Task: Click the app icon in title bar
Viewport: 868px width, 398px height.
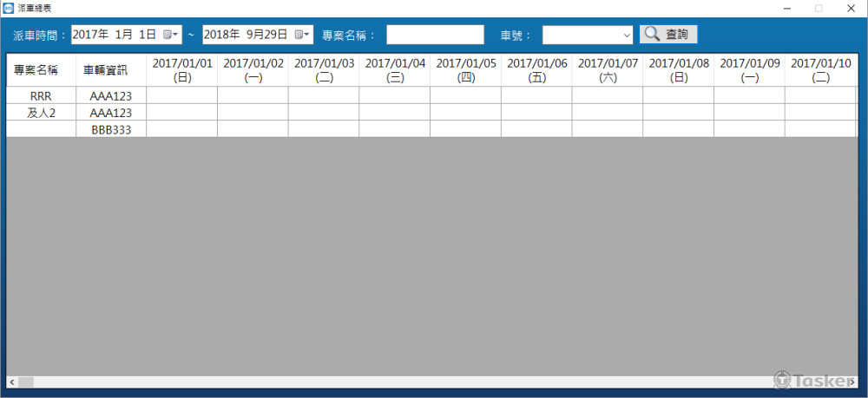Action: coord(8,7)
